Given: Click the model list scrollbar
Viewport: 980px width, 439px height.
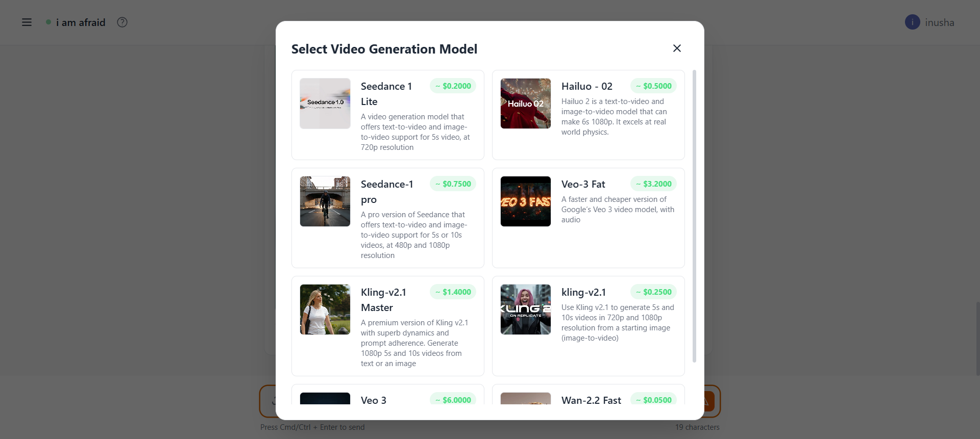Looking at the screenshot, I should (694, 216).
